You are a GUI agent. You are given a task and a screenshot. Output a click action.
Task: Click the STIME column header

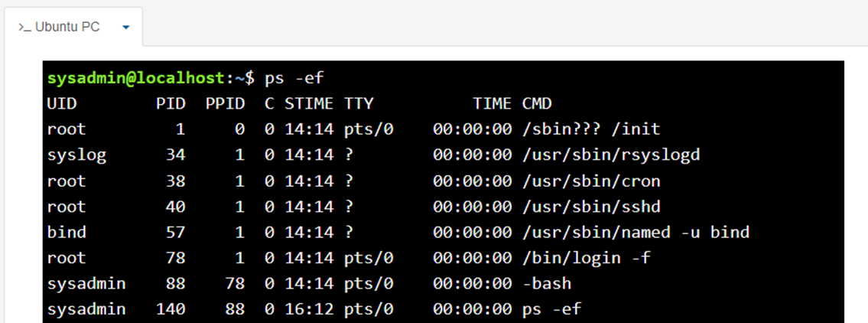pos(309,103)
